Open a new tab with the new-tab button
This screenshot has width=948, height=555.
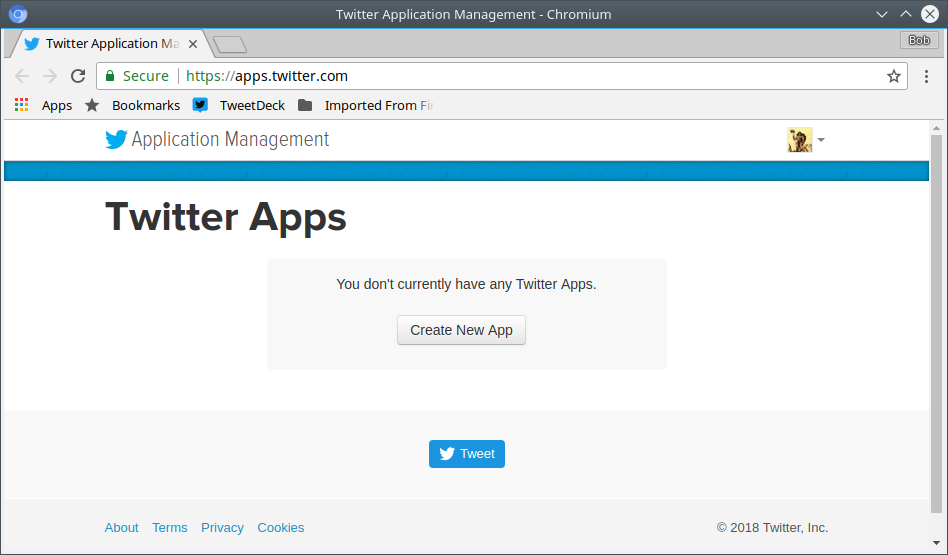[230, 44]
